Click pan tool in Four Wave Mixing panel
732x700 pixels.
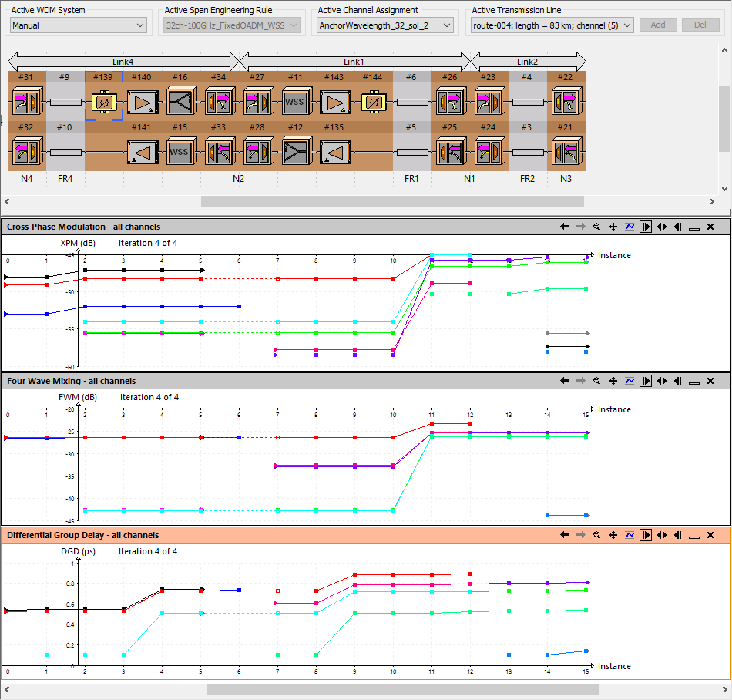click(x=613, y=381)
